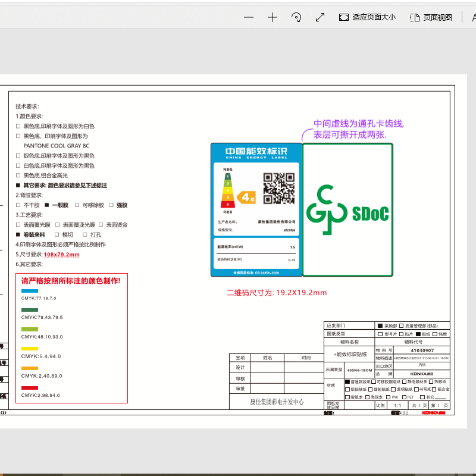Check the 表面覆亚光膜 box
This screenshot has height=476, width=476.
tap(57, 225)
